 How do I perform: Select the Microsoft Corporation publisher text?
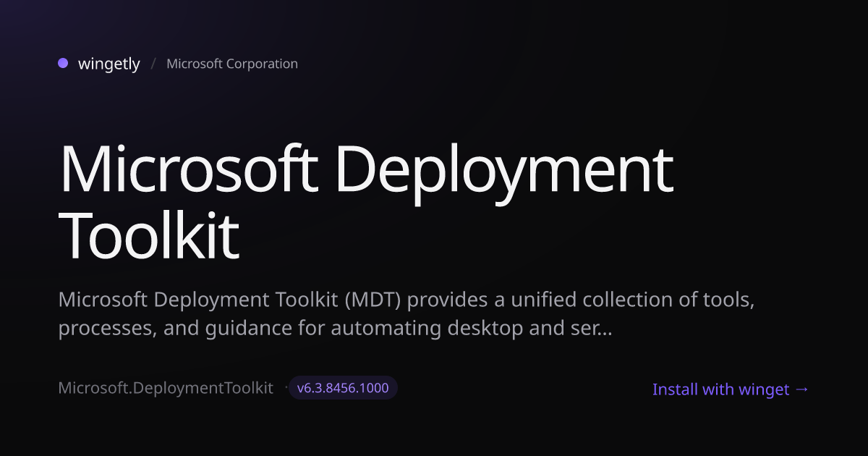click(x=232, y=64)
